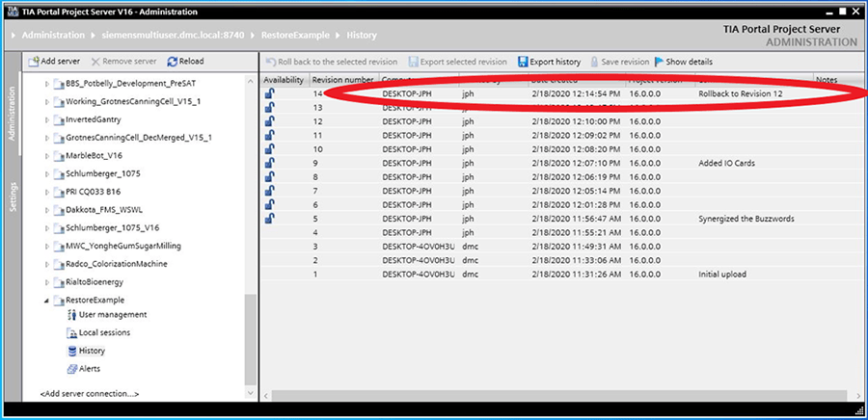Click Add server connection link

90,394
